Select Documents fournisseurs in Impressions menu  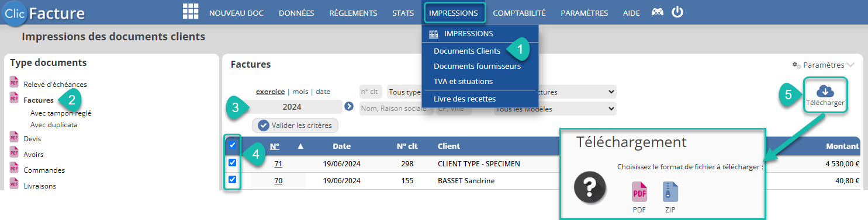coord(477,66)
